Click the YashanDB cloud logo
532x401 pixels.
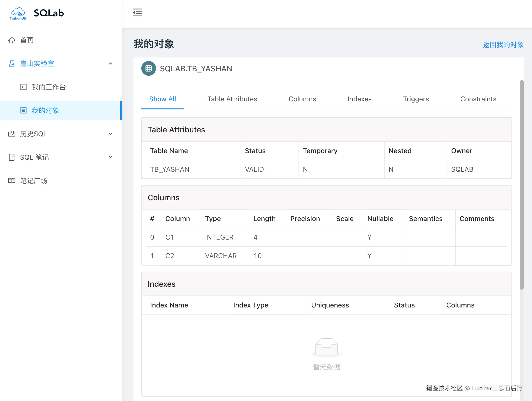[x=18, y=13]
